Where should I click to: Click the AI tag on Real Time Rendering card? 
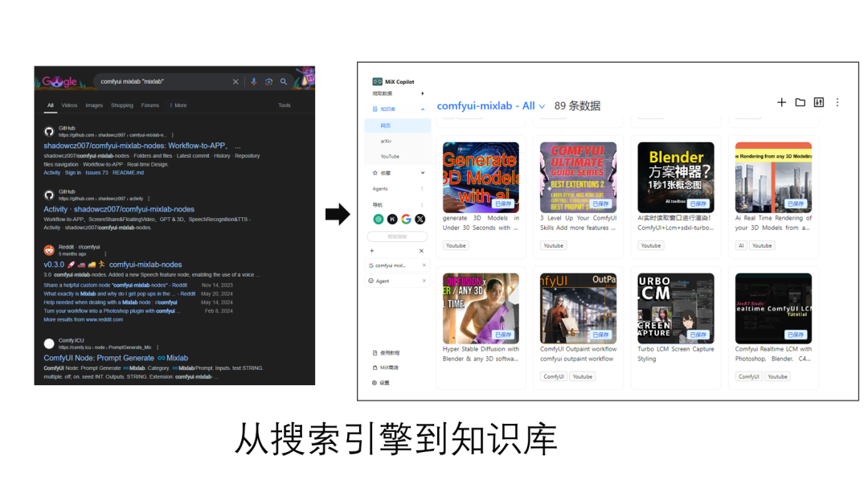coord(741,245)
